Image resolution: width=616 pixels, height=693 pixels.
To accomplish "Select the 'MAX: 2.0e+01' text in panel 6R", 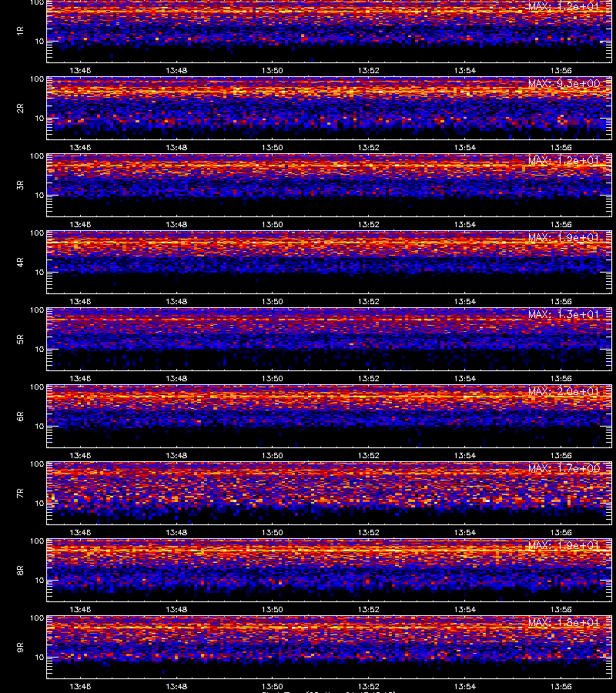I will pyautogui.click(x=564, y=391).
